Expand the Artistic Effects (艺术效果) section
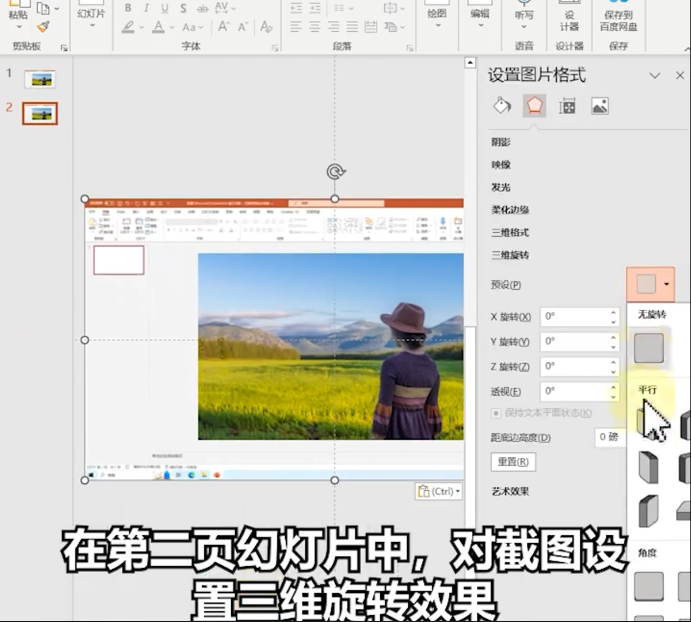 coord(510,491)
